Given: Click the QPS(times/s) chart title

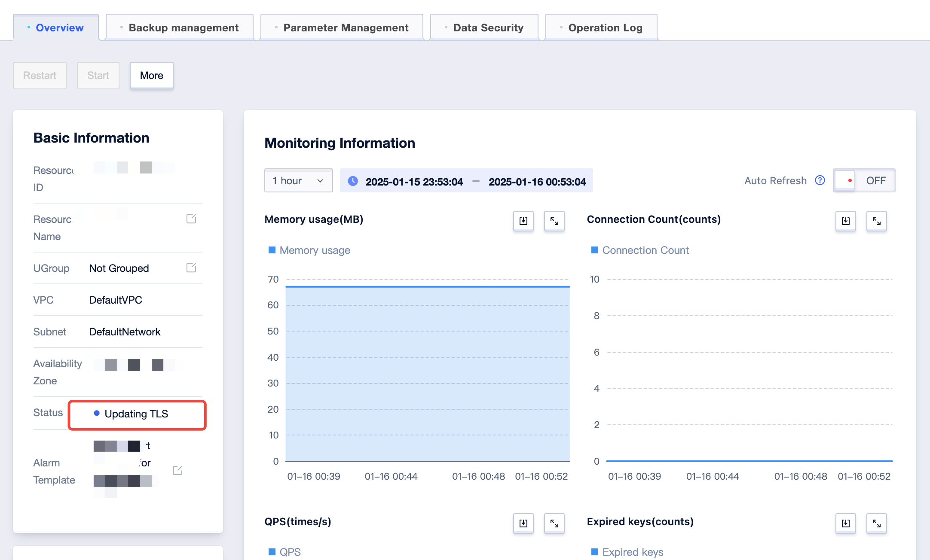Looking at the screenshot, I should [x=298, y=522].
